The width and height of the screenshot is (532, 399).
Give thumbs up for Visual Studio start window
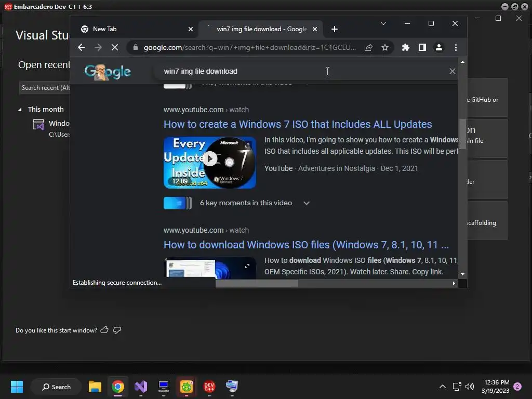click(104, 330)
